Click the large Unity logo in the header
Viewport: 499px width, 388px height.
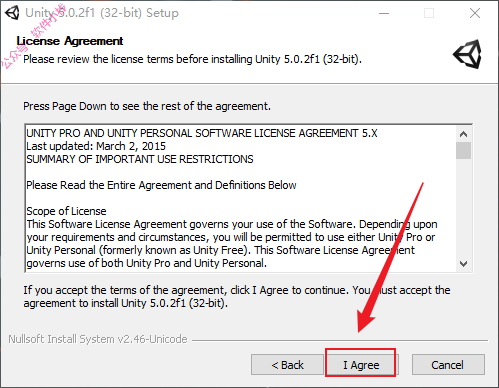coord(468,54)
